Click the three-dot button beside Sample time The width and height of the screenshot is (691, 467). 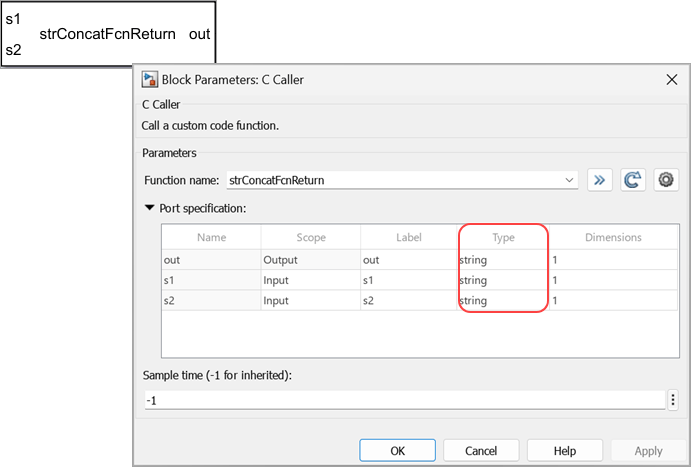673,400
